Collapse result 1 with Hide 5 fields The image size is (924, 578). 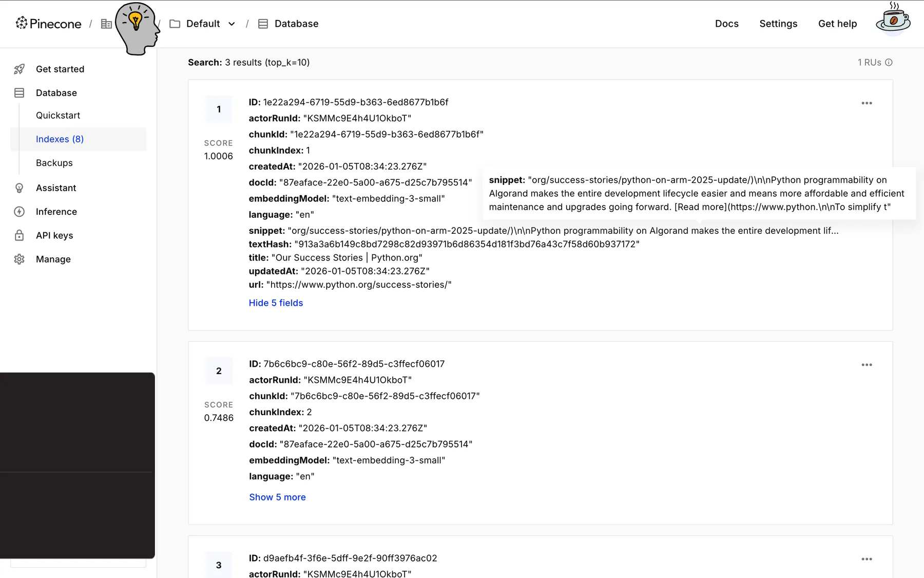pos(276,303)
